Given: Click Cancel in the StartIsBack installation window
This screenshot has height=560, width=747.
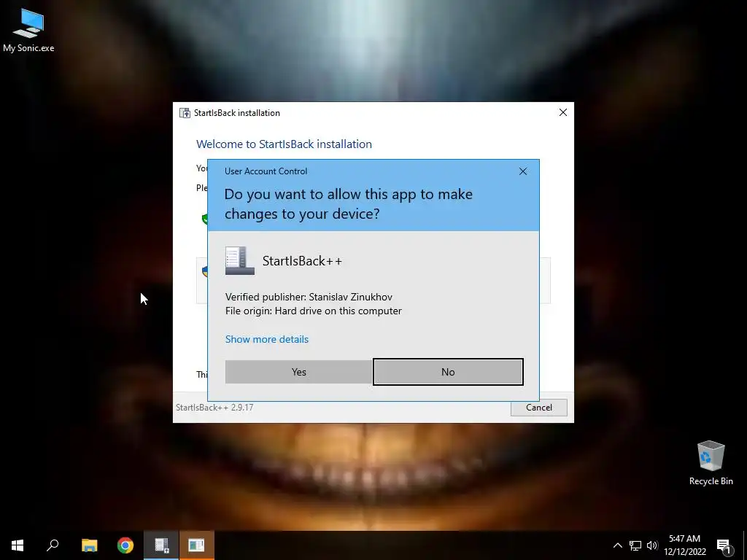Looking at the screenshot, I should tap(539, 407).
